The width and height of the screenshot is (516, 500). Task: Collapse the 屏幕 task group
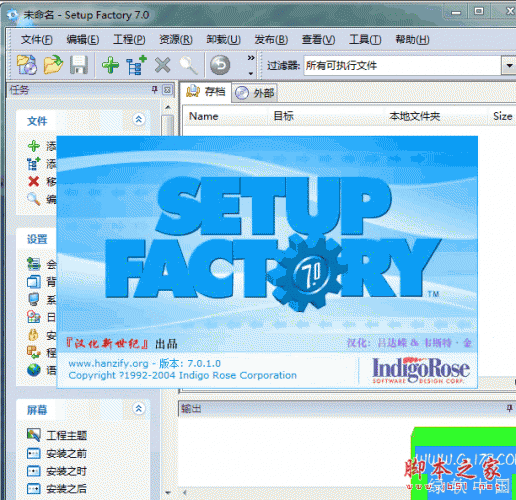click(x=139, y=408)
